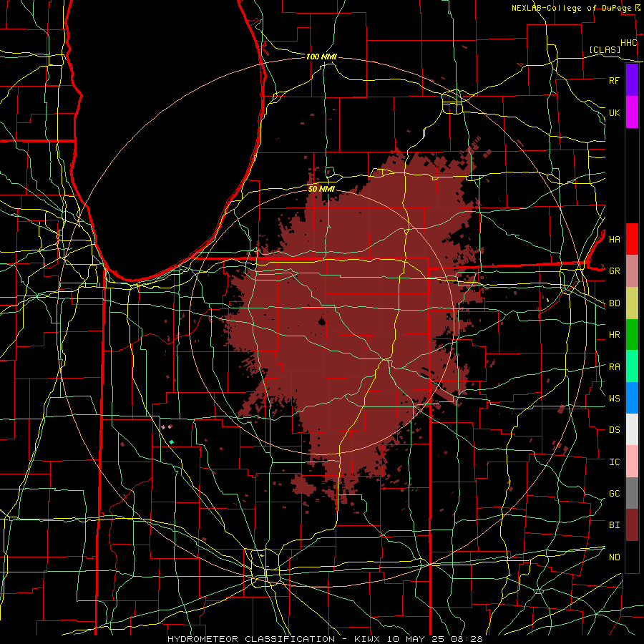Click the bright red HA legend swatch

[632, 239]
